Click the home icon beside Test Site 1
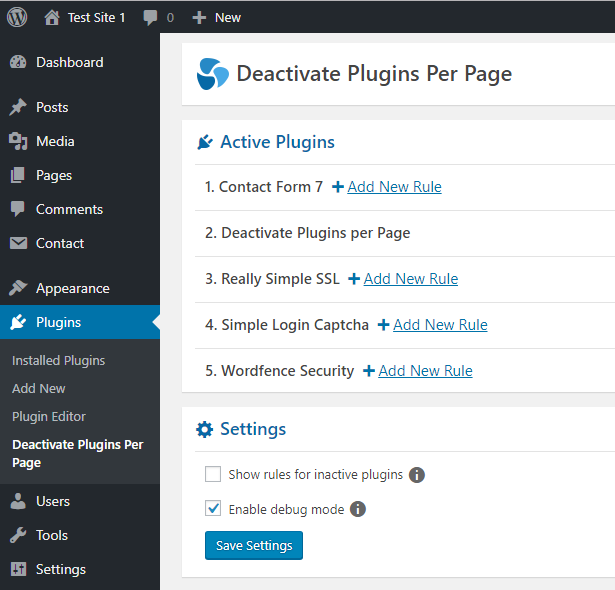The image size is (615, 590). [52, 18]
